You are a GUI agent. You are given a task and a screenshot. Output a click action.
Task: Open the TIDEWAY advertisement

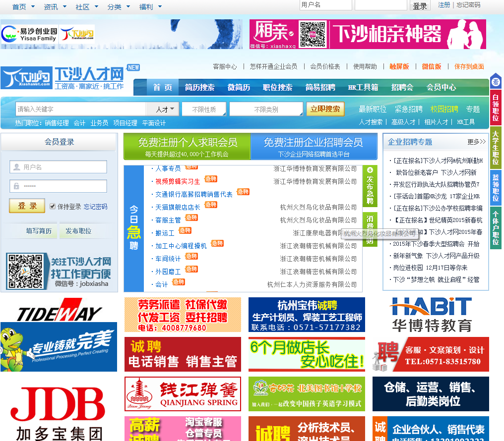[x=59, y=334]
